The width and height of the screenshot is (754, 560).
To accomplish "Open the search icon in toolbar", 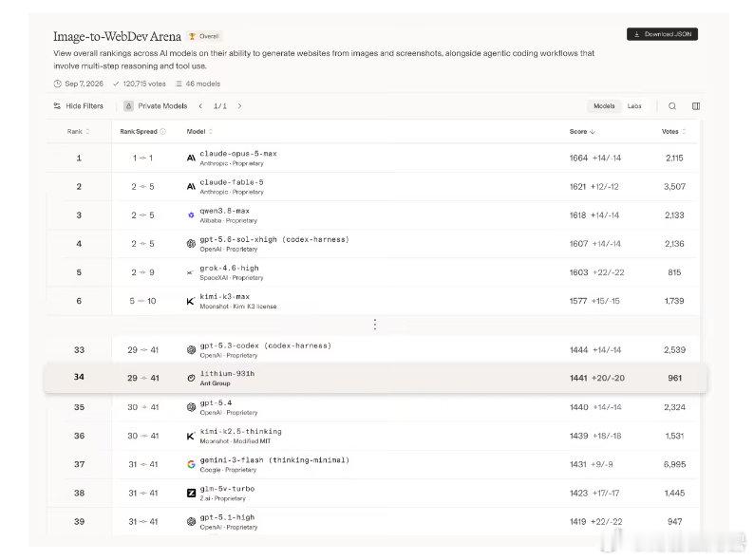I will 672,106.
